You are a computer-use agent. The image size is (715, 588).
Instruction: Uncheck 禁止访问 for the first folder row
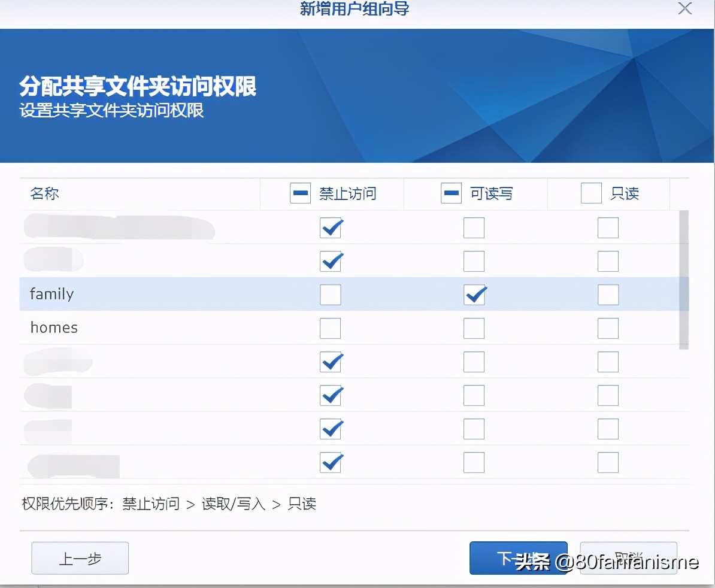(331, 228)
